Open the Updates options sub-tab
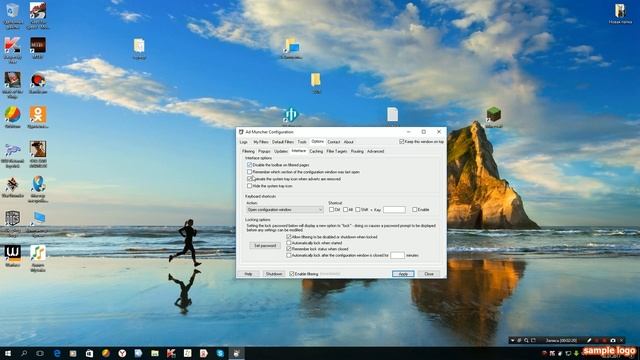This screenshot has height=360, width=640. [x=281, y=151]
